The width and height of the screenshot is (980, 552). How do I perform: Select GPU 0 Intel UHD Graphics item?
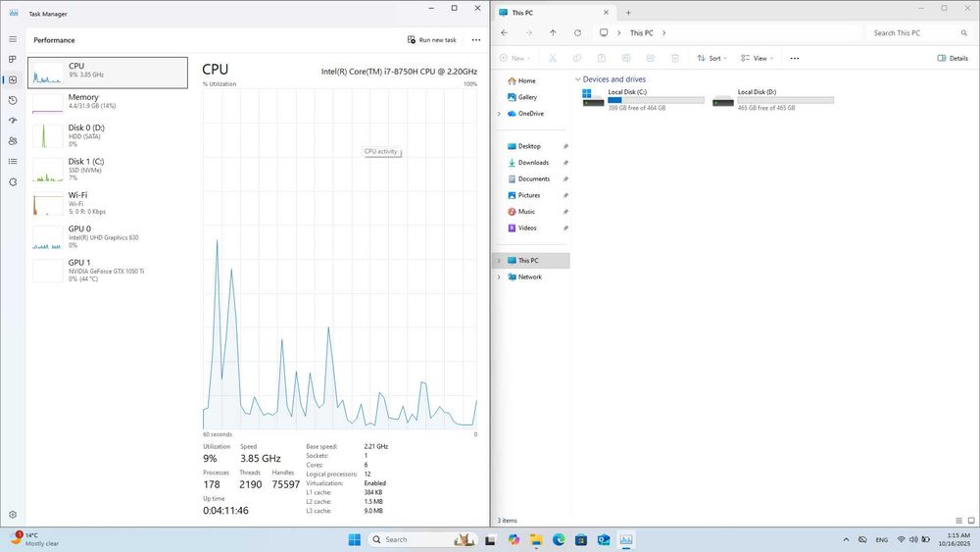108,237
